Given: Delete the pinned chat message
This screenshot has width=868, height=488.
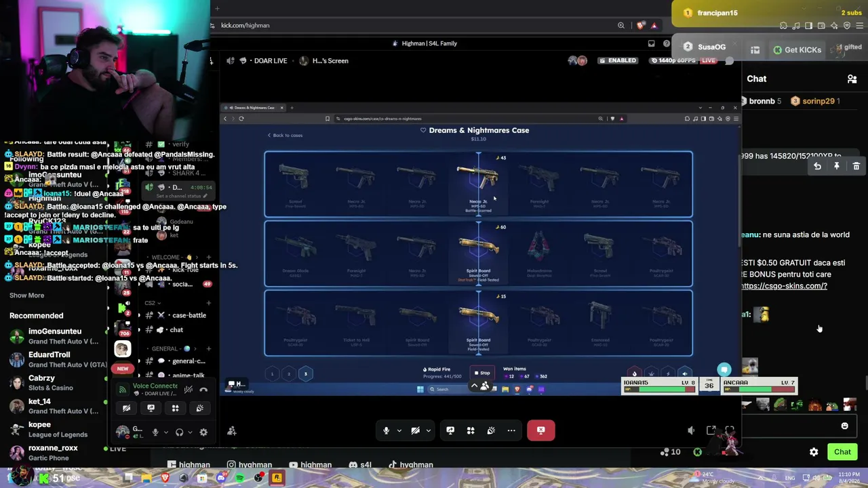Looking at the screenshot, I should [856, 166].
